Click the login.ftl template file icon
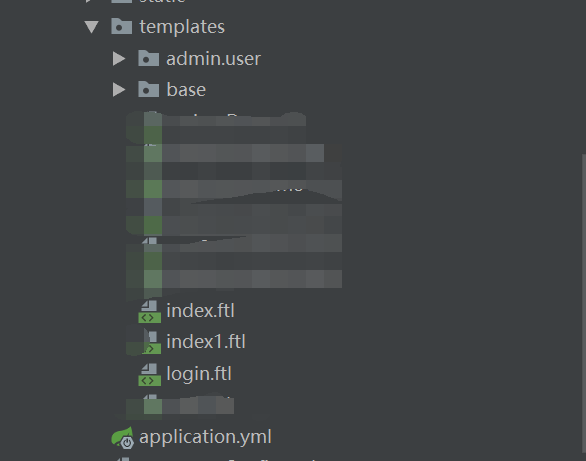The height and width of the screenshot is (461, 586). [149, 374]
